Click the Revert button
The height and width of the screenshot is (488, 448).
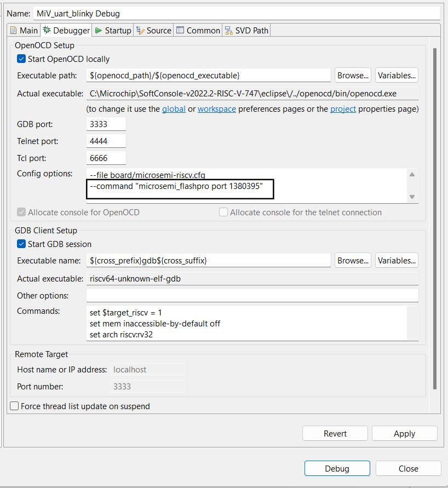tap(335, 434)
